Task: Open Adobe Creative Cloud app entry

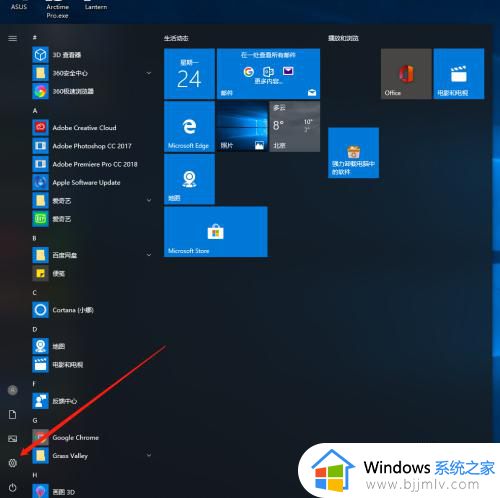Action: (92, 128)
